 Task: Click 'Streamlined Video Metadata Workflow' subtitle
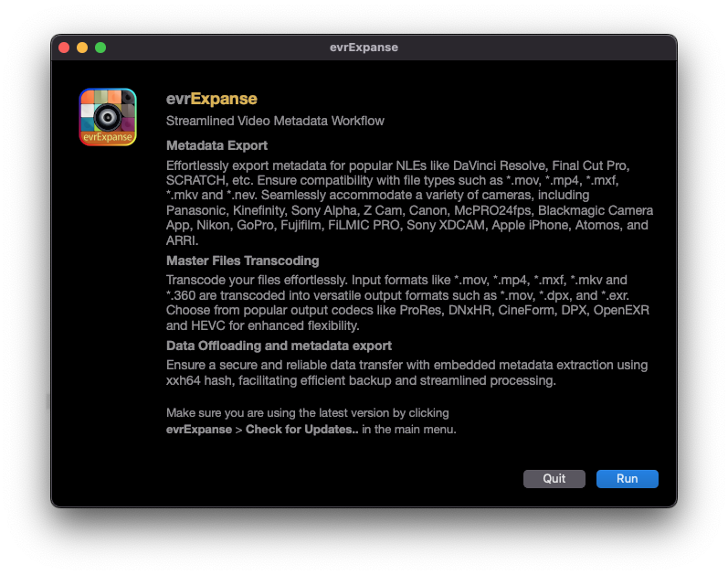pyautogui.click(x=275, y=121)
